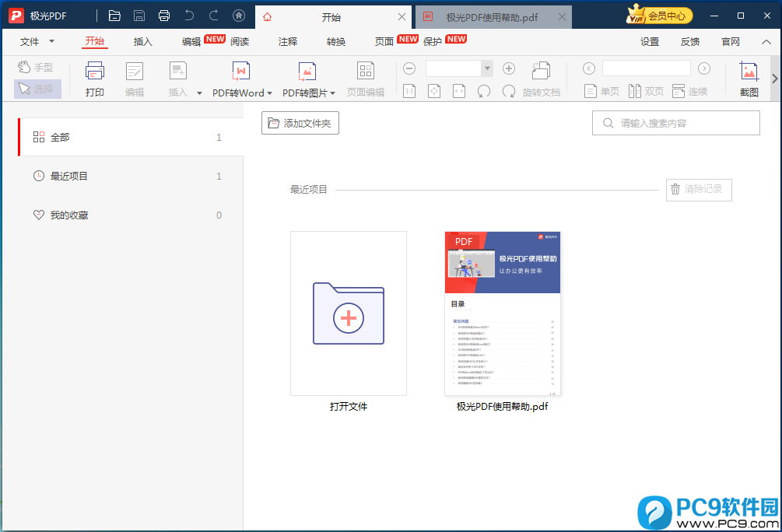Close the 开始 tab
782x532 pixels.
pyautogui.click(x=402, y=17)
